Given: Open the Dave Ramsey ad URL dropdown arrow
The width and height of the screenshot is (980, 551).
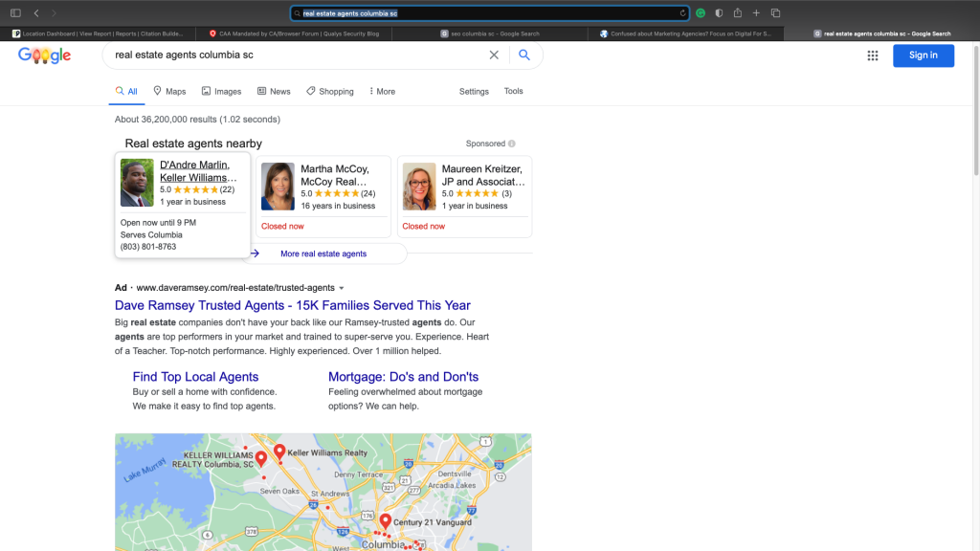Looking at the screenshot, I should pyautogui.click(x=342, y=288).
